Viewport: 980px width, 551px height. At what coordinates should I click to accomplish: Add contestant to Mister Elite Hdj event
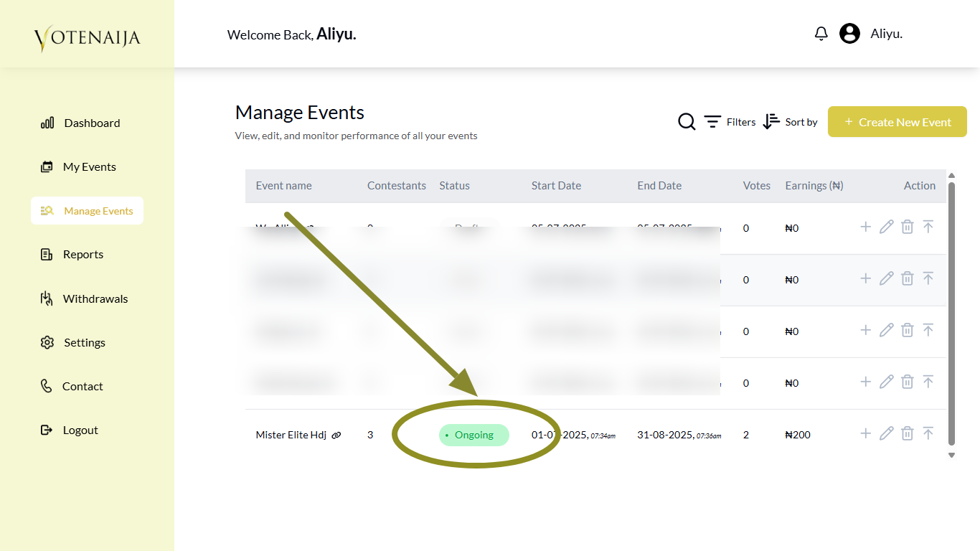coord(865,433)
